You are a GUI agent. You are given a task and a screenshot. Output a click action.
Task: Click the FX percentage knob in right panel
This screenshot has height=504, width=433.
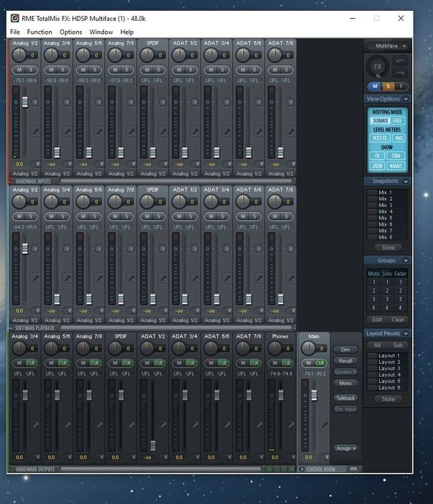[378, 67]
